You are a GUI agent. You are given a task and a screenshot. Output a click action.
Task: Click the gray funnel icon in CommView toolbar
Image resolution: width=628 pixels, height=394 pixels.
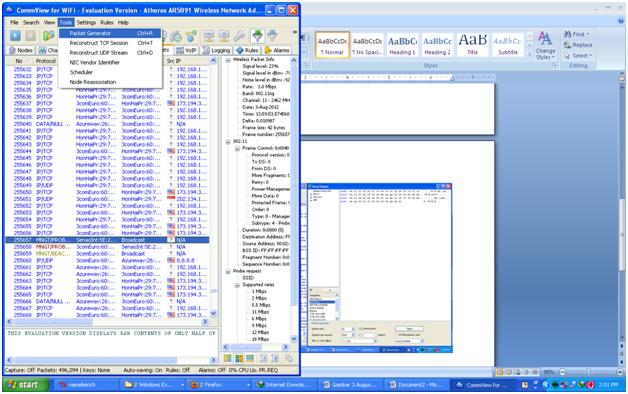tap(272, 36)
